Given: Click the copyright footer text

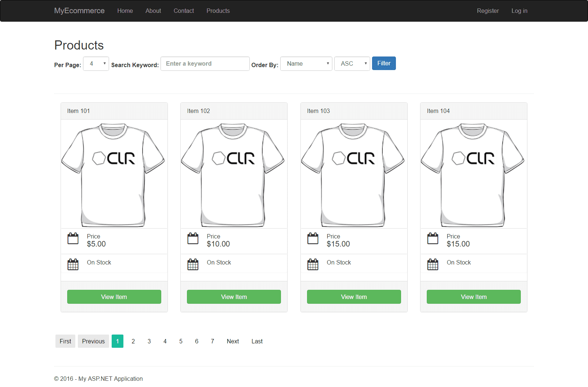Looking at the screenshot, I should coord(98,379).
